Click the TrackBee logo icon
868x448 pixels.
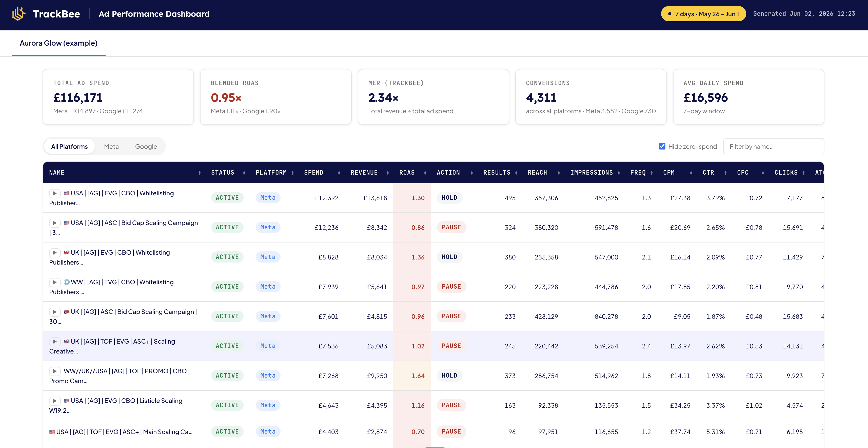pyautogui.click(x=19, y=14)
